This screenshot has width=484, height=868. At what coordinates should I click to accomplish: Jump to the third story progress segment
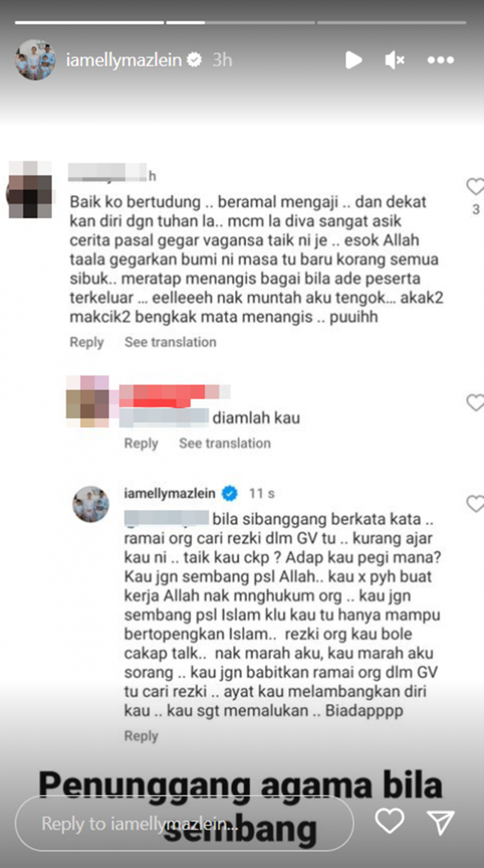[391, 23]
